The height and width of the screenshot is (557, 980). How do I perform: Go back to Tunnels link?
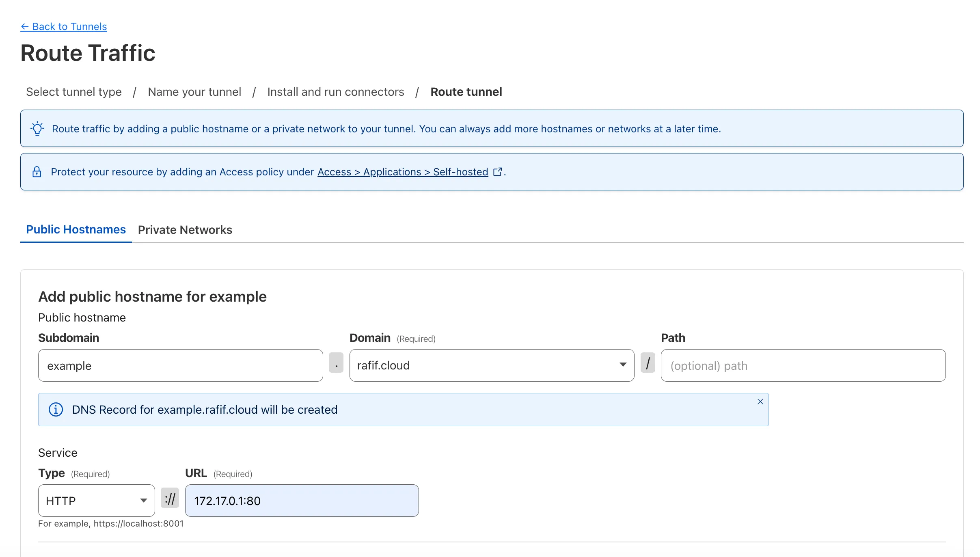coord(64,27)
